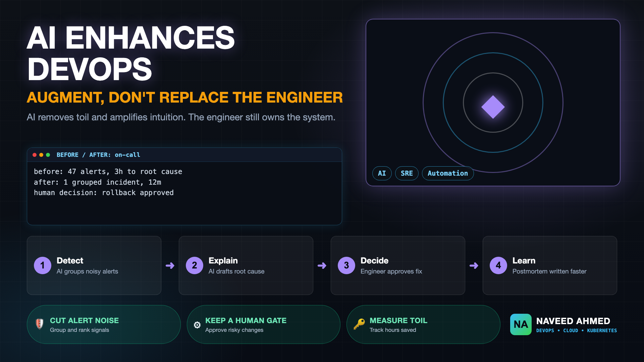The height and width of the screenshot is (362, 644).
Task: Click the Explain step title
Action: tap(223, 260)
